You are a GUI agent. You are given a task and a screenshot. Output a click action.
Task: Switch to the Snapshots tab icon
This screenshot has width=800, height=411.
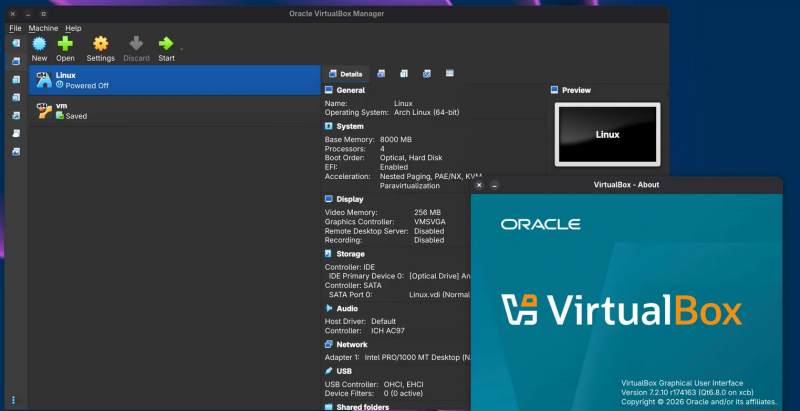pyautogui.click(x=381, y=73)
